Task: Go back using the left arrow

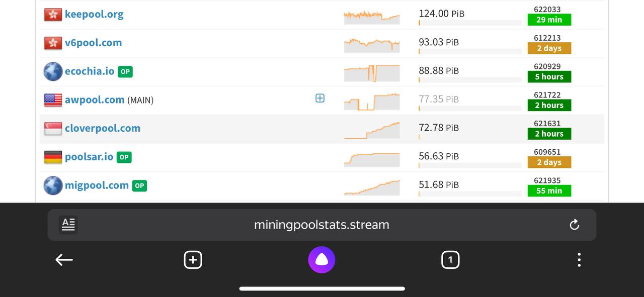Action: 64,260
